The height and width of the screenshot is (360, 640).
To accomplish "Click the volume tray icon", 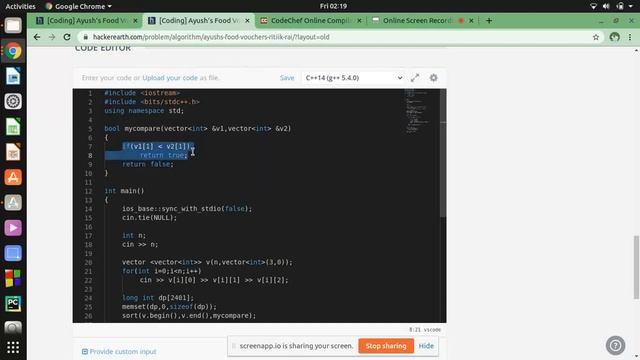I will click(606, 6).
